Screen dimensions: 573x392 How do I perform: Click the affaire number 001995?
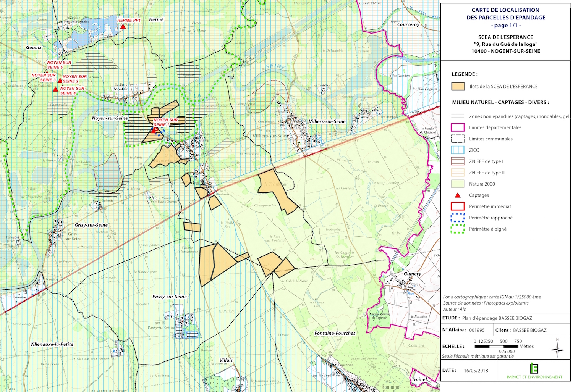point(477,330)
